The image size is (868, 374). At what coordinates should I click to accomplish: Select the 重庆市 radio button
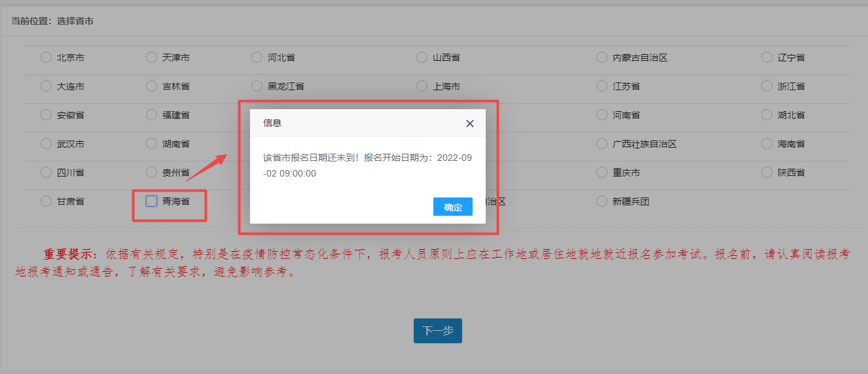click(602, 173)
